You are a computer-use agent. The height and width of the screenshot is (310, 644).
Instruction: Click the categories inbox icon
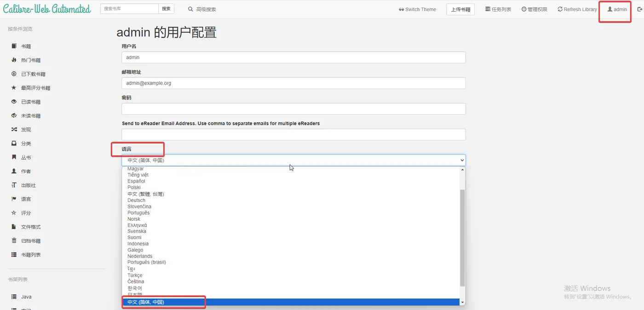[14, 143]
